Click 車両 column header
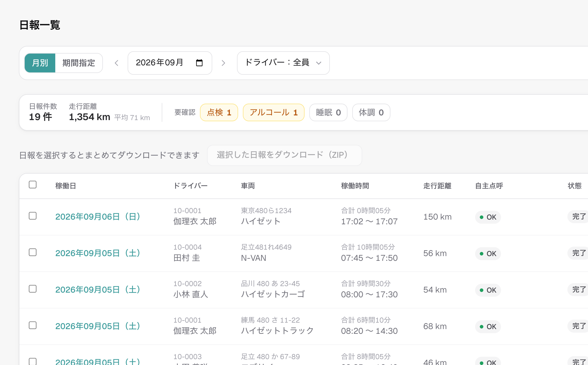The height and width of the screenshot is (365, 588). [248, 186]
